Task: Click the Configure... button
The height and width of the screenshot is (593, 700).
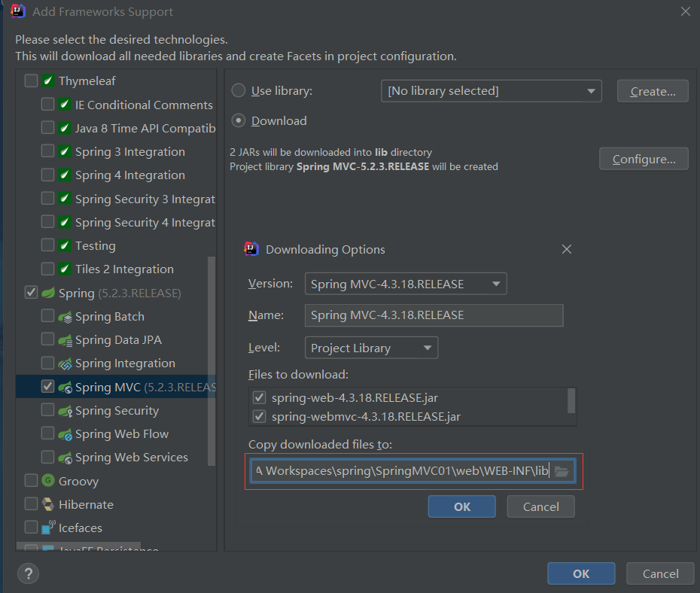Action: [644, 159]
